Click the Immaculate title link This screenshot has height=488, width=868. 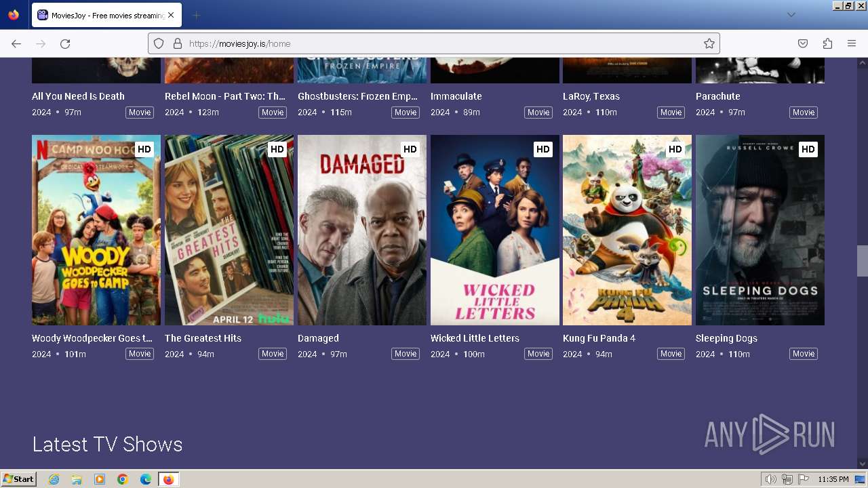click(x=456, y=96)
